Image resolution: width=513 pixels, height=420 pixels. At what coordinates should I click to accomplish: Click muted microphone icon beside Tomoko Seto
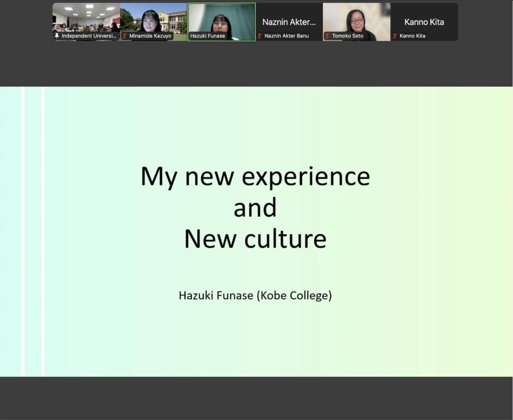pos(328,36)
